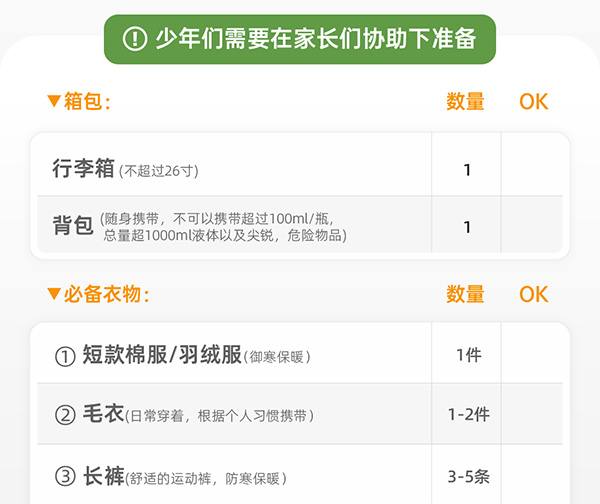Select the 1-2件 quantity for 毛衣

(467, 414)
